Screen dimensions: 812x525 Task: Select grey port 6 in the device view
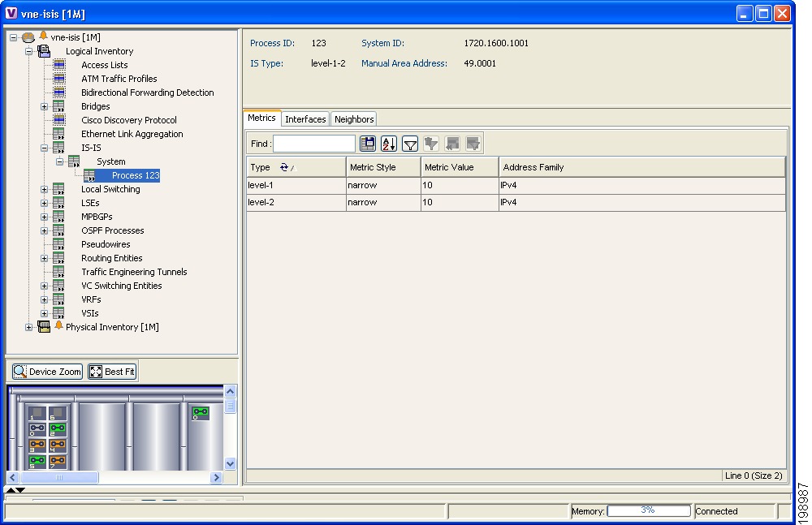point(58,413)
